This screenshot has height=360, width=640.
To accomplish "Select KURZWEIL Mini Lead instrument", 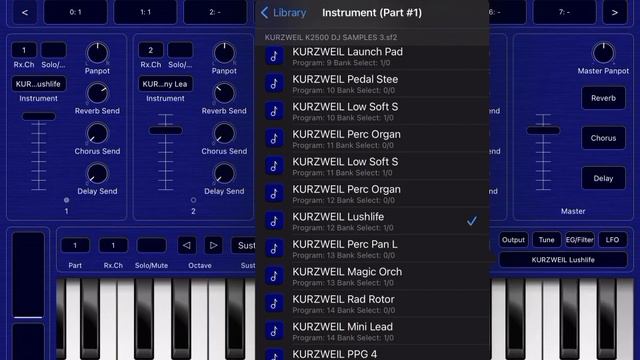I will pos(372,331).
